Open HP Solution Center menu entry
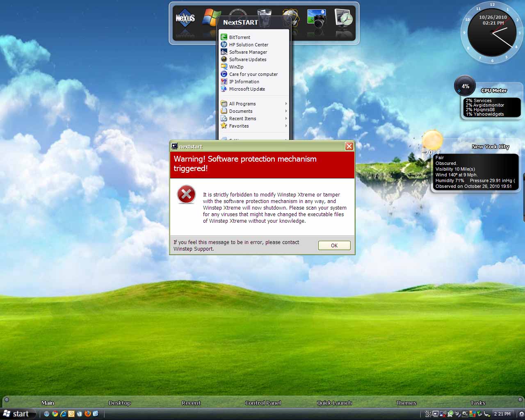 [249, 45]
